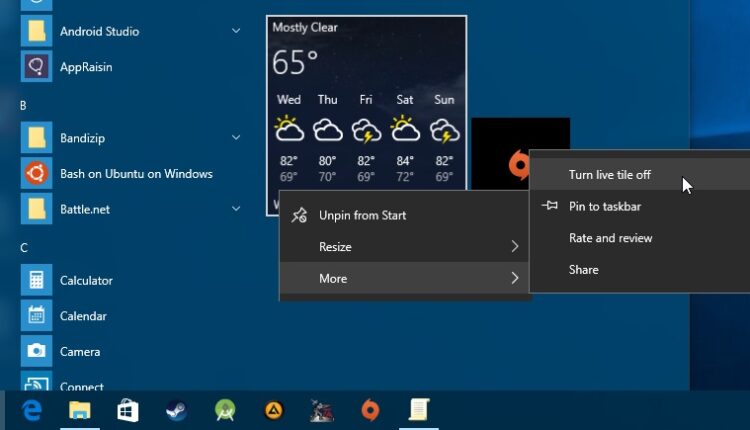Image resolution: width=750 pixels, height=430 pixels.
Task: Click the Battle.net folder icon
Action: 36,209
